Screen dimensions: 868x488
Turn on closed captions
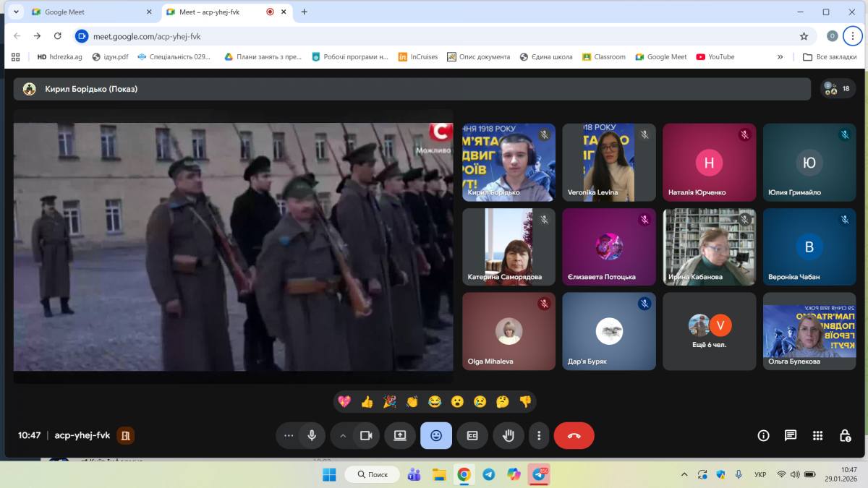click(472, 435)
